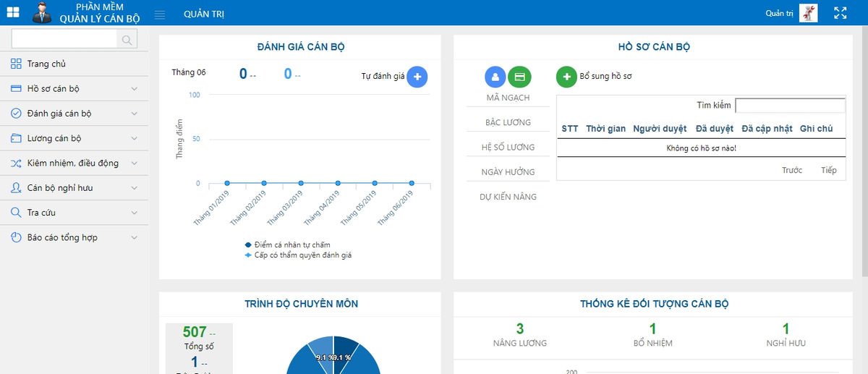Focus the sidebar search input
Image resolution: width=868 pixels, height=374 pixels.
click(x=64, y=40)
